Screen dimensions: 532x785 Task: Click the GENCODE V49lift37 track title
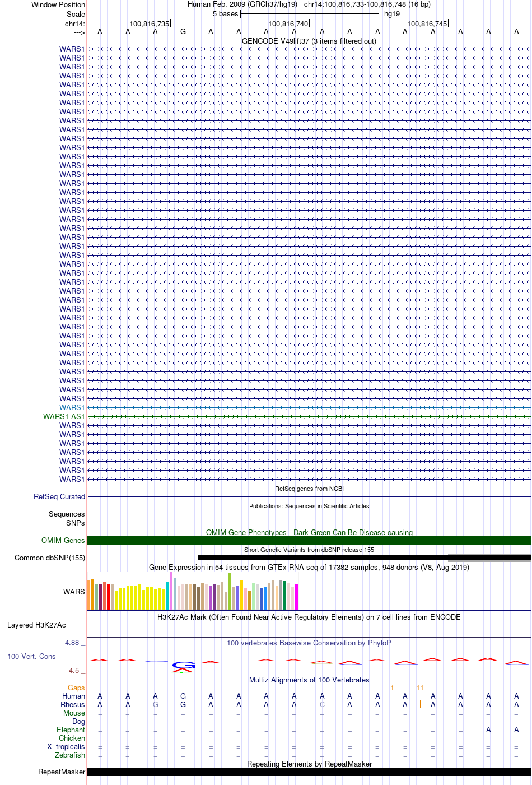tap(309, 41)
